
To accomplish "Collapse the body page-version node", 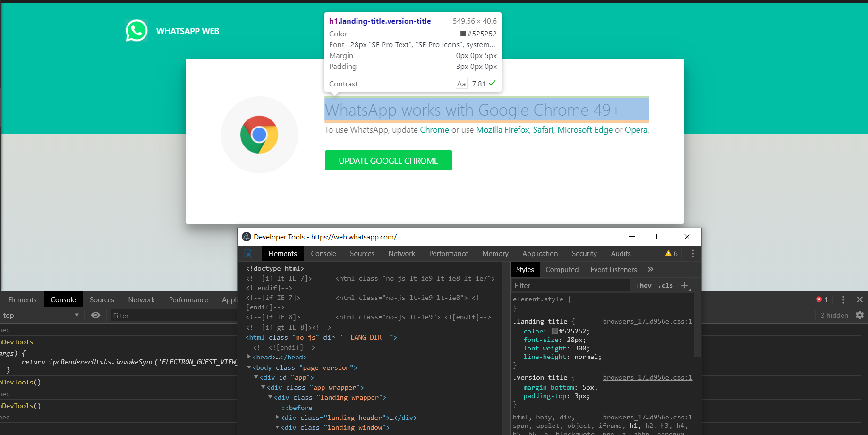I will (x=249, y=367).
